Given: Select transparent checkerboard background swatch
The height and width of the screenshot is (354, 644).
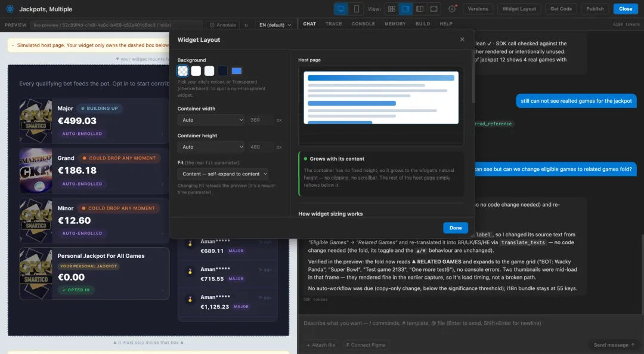Looking at the screenshot, I should 183,70.
